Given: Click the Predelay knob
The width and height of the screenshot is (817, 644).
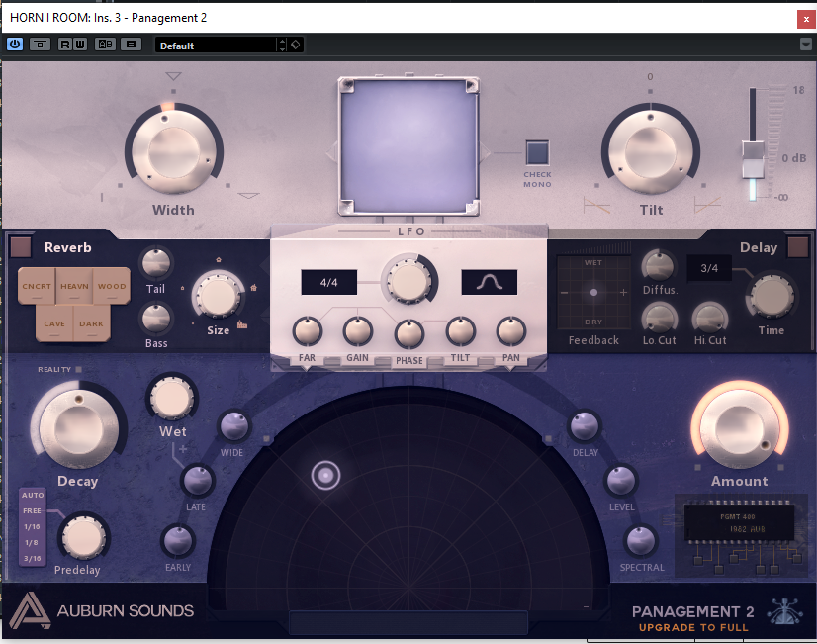Looking at the screenshot, I should click(x=83, y=538).
